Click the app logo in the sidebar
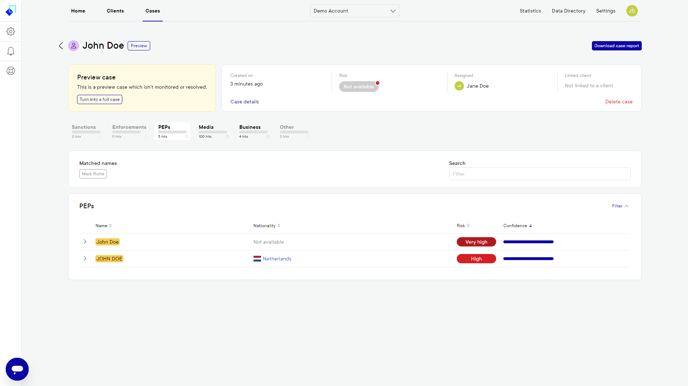The width and height of the screenshot is (688, 386). (x=11, y=10)
